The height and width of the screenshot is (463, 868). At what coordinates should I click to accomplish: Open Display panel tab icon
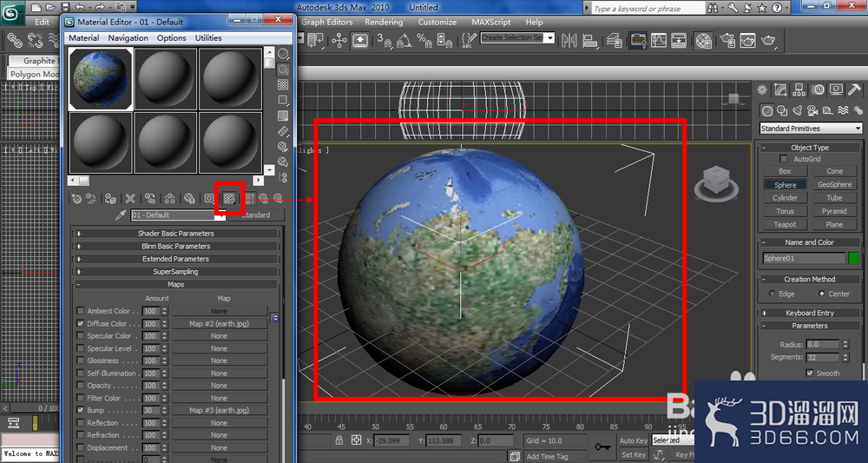pos(836,89)
